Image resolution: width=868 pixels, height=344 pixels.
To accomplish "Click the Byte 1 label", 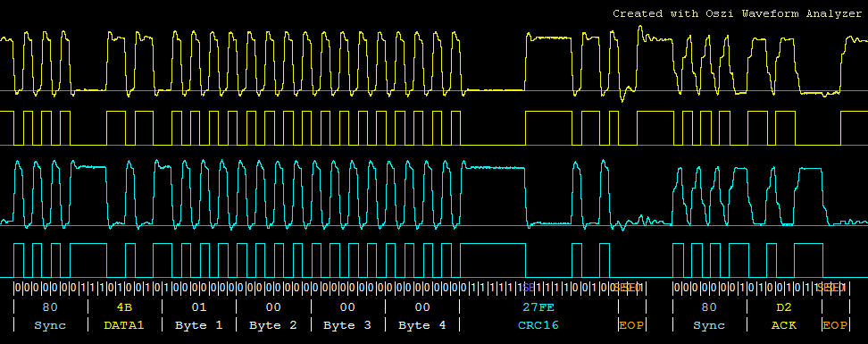I will click(199, 325).
